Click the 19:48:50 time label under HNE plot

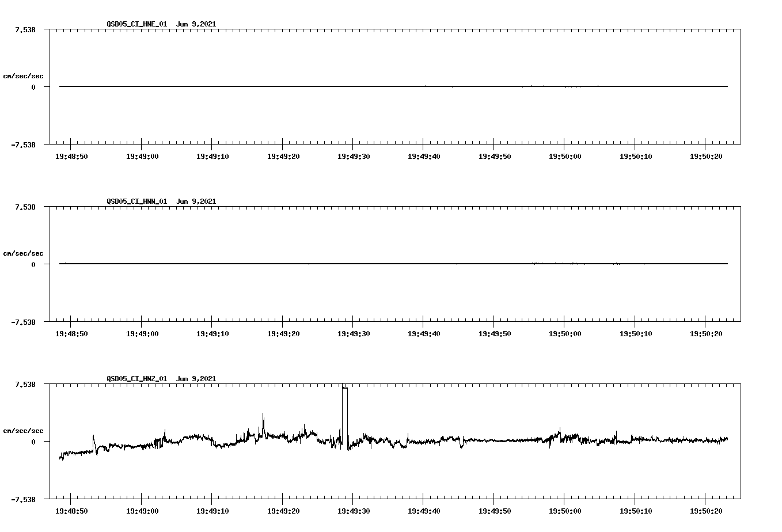(x=71, y=157)
